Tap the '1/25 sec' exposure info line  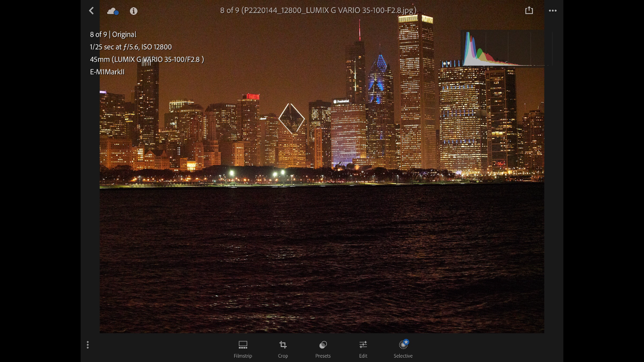pos(131,47)
